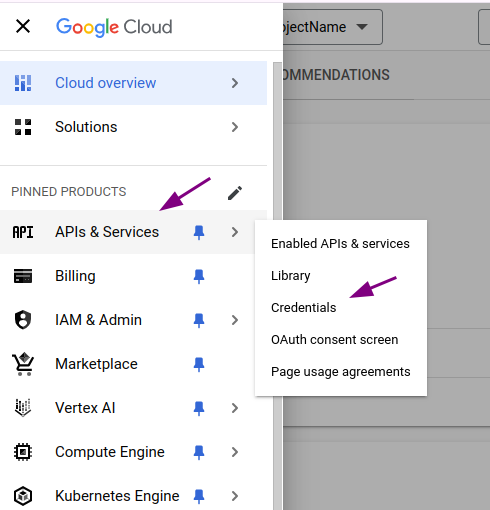The width and height of the screenshot is (490, 510).
Task: Click the IAM & Admin shield icon
Action: 23,320
